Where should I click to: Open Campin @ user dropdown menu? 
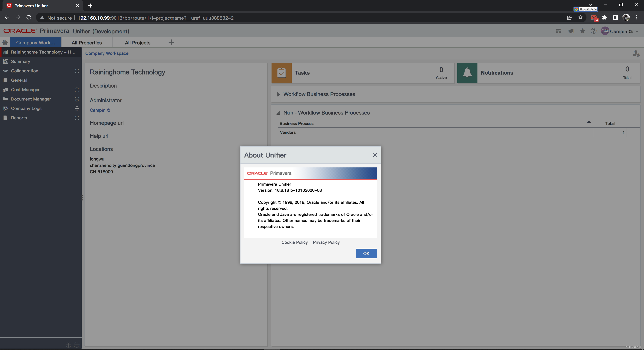click(x=637, y=32)
